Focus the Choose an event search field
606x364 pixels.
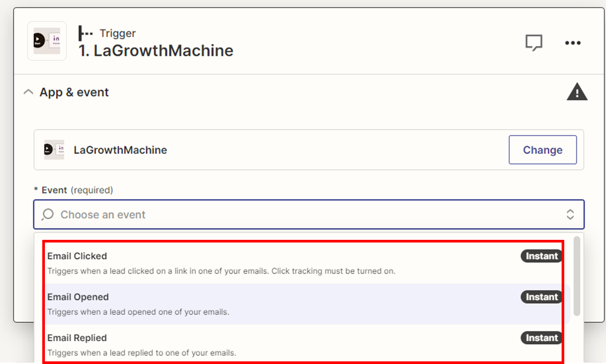(x=309, y=214)
